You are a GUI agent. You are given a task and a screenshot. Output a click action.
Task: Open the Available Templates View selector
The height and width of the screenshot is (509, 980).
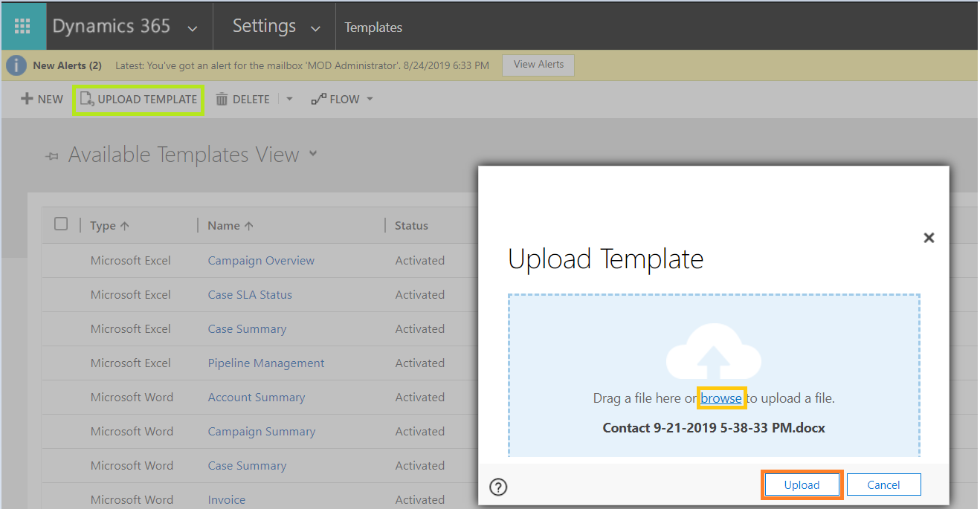click(x=313, y=154)
